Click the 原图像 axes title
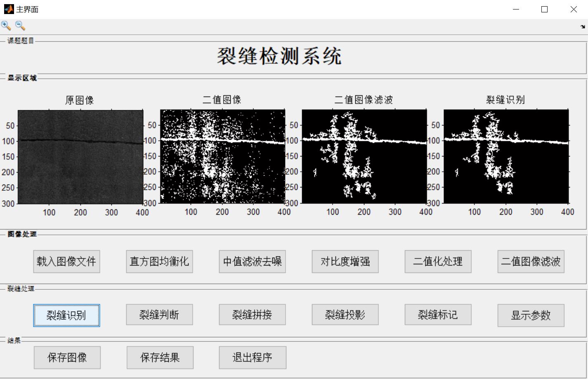Screen dimensions: 588x379 80,100
